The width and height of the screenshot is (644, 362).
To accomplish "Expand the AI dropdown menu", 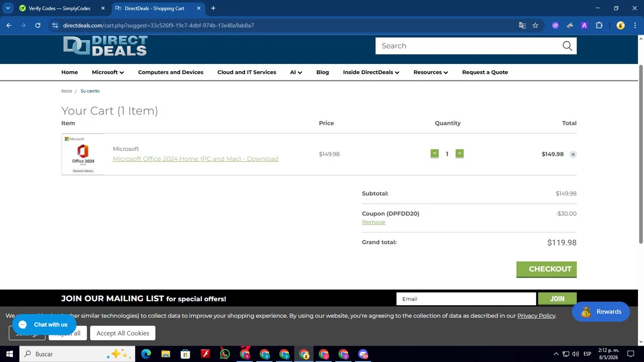I will point(296,72).
